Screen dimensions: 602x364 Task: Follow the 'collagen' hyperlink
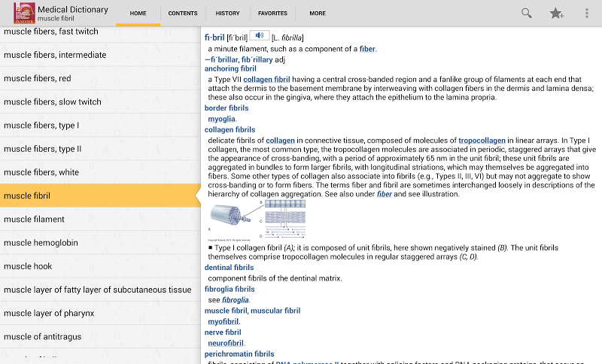[x=280, y=141]
